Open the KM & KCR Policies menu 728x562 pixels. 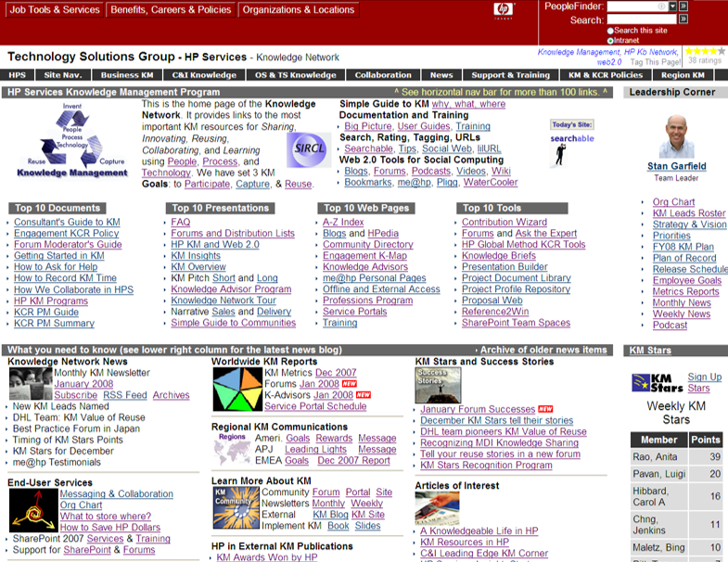[x=606, y=75]
